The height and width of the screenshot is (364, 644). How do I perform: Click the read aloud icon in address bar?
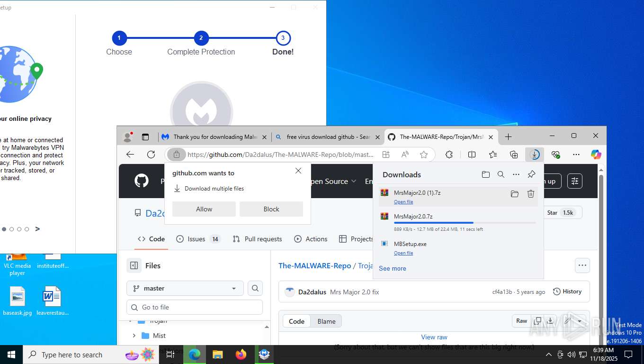[405, 155]
